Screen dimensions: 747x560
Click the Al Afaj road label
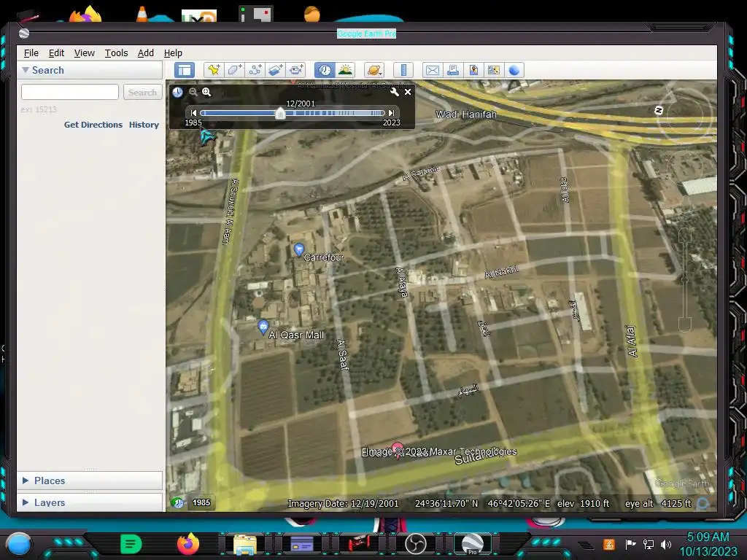632,341
